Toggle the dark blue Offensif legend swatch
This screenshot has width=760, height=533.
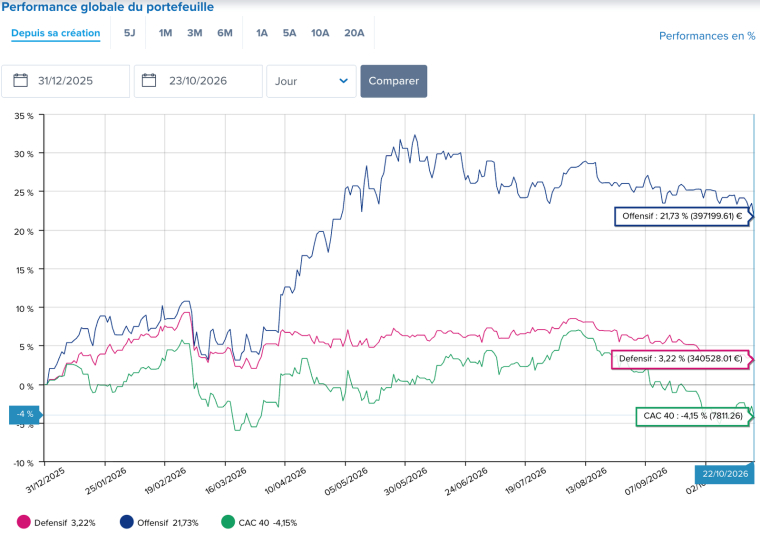(127, 522)
